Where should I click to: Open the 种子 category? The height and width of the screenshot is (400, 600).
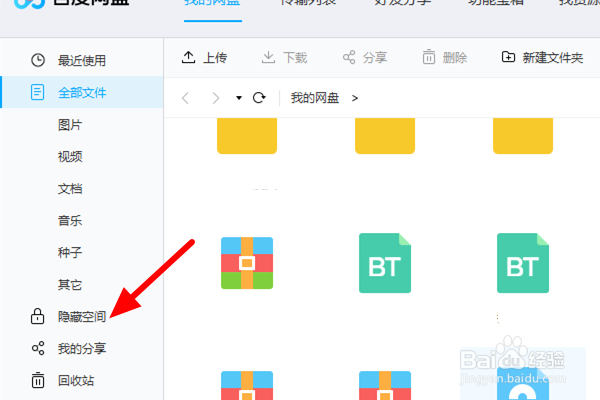coord(70,253)
